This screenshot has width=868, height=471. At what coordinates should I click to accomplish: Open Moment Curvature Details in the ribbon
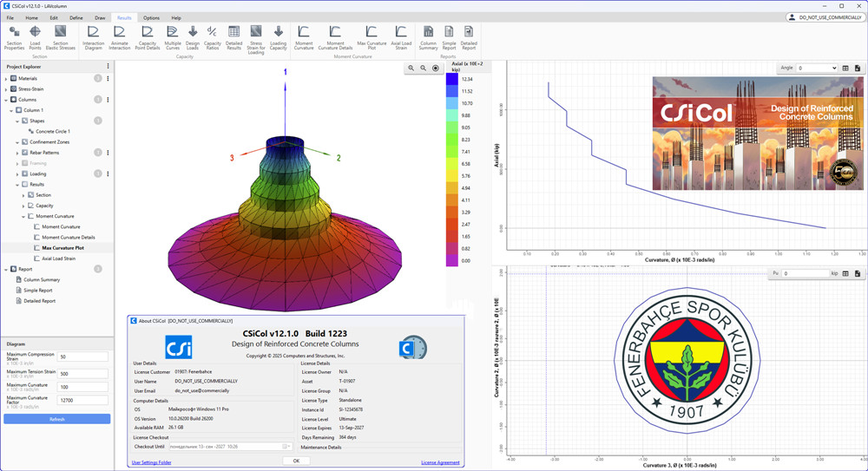pos(335,37)
